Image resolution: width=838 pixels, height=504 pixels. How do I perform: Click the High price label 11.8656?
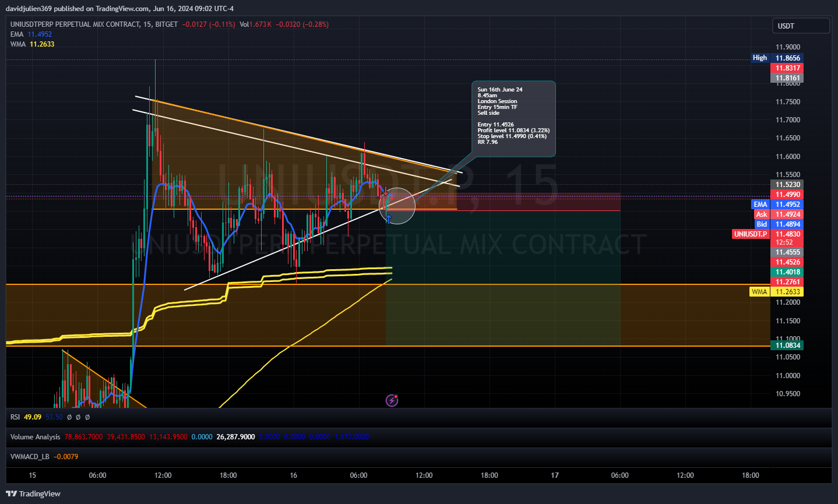coord(787,58)
